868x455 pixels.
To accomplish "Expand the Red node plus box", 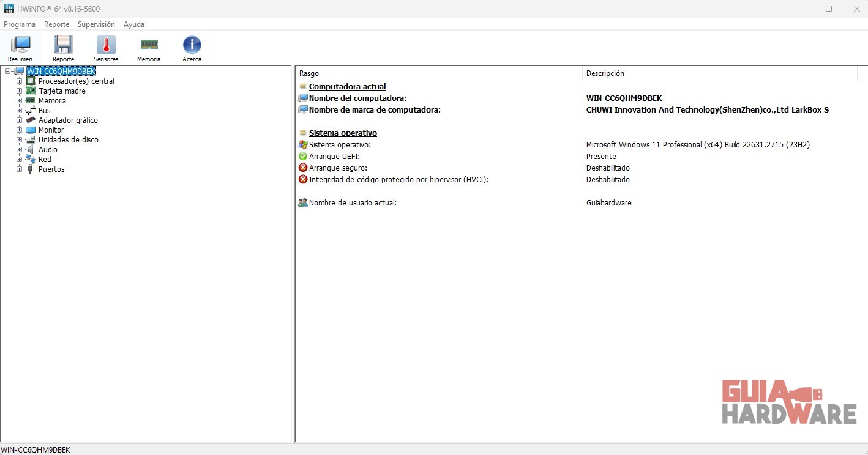I will (20, 160).
